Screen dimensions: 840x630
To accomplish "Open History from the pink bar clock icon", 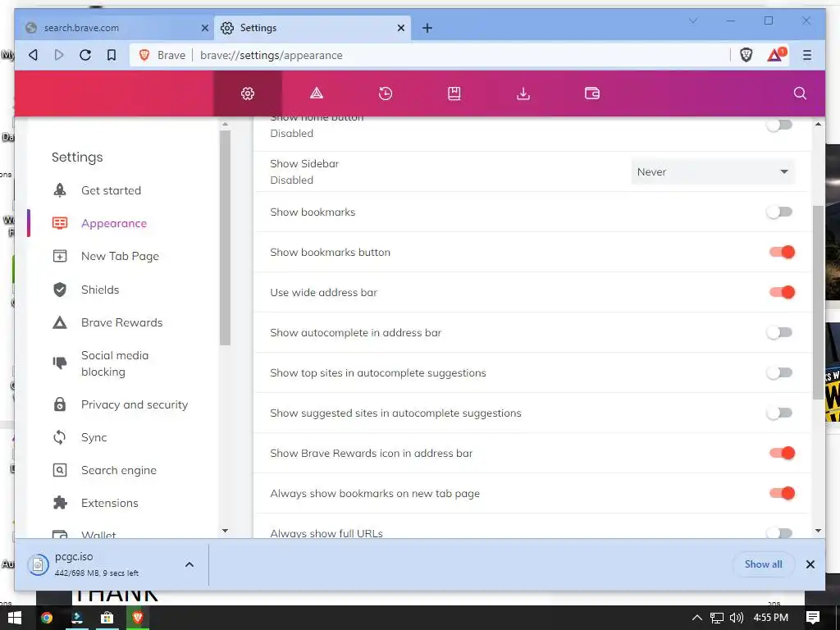I will [x=386, y=94].
